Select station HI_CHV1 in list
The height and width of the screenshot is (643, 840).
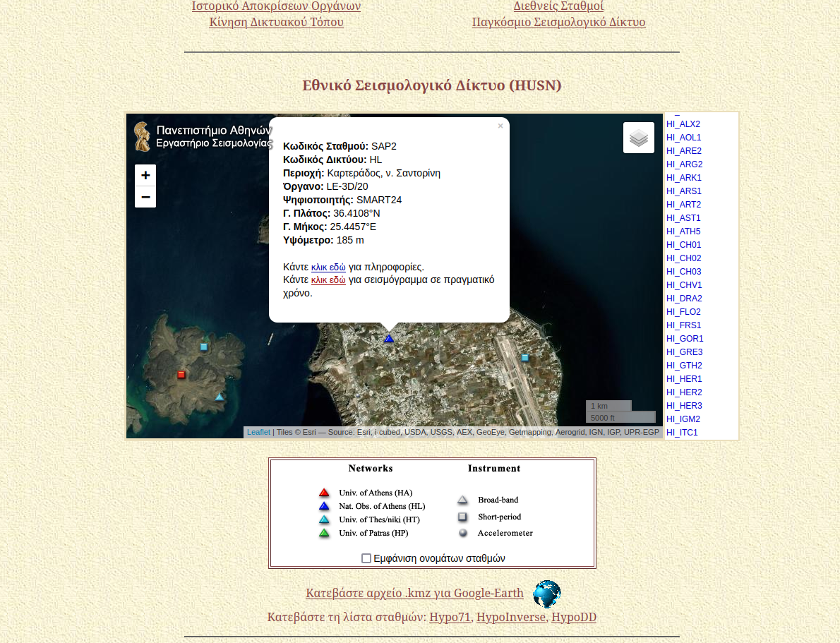(684, 284)
